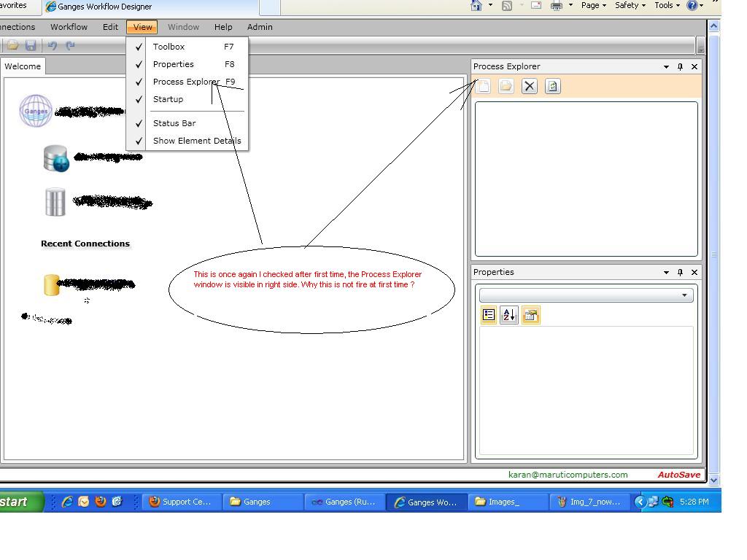Open Process Explorer panel options dropdown arrow
Viewport: 747px width, 560px height.
666,67
